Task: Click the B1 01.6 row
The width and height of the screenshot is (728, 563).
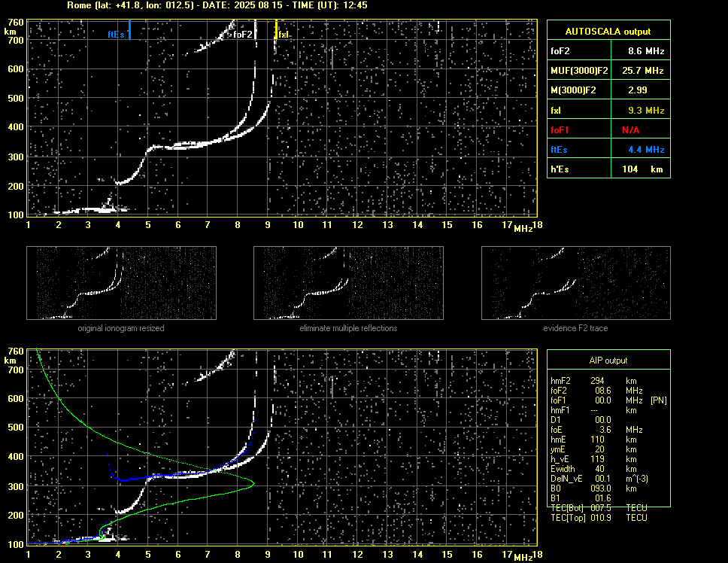Action: 581,498
